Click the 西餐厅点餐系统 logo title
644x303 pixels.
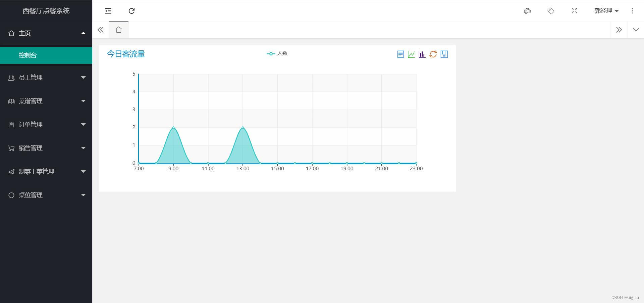coord(46,11)
